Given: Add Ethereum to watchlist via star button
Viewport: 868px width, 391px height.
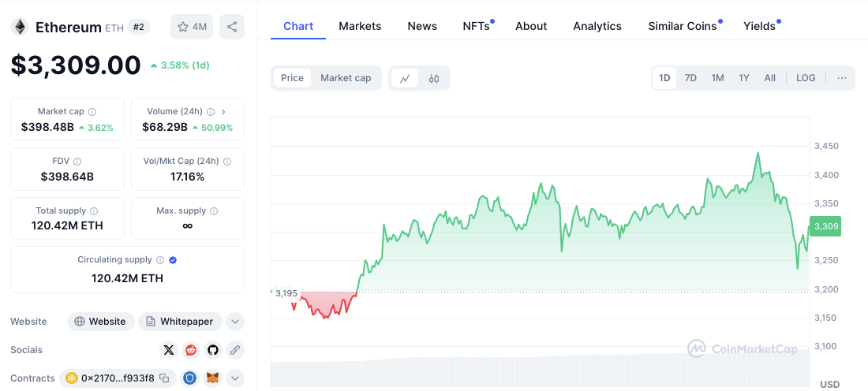Looking at the screenshot, I should (x=192, y=27).
